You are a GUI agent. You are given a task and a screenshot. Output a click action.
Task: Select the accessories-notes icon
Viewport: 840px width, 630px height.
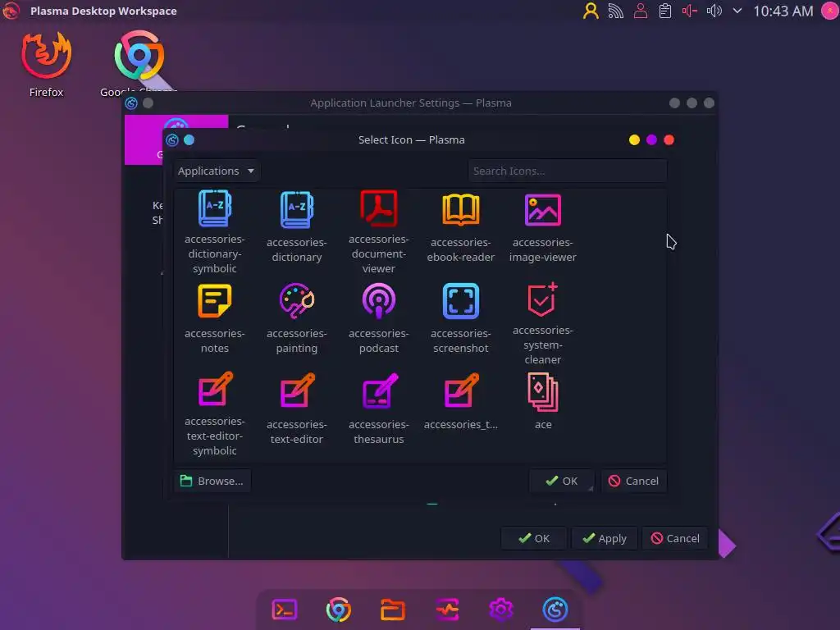click(214, 300)
